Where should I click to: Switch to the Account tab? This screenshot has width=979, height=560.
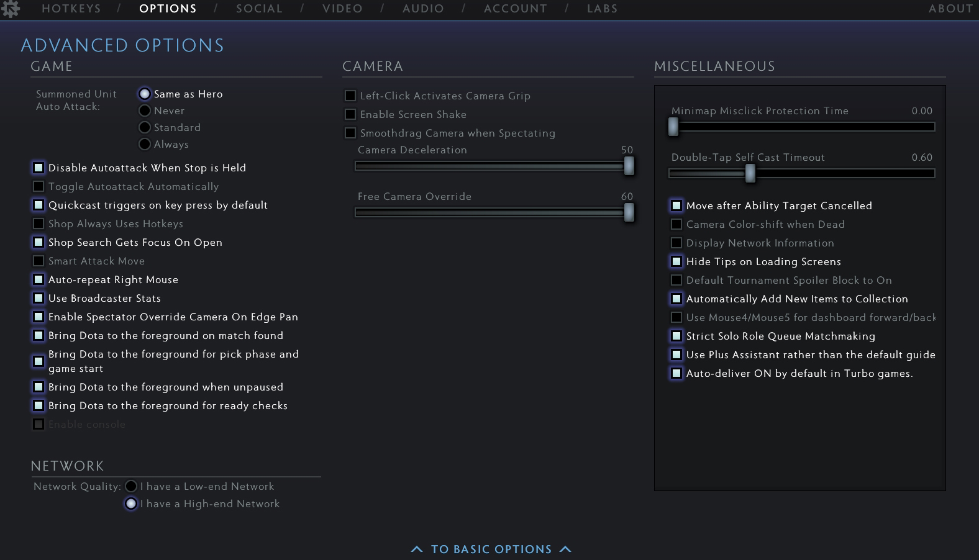pyautogui.click(x=516, y=9)
